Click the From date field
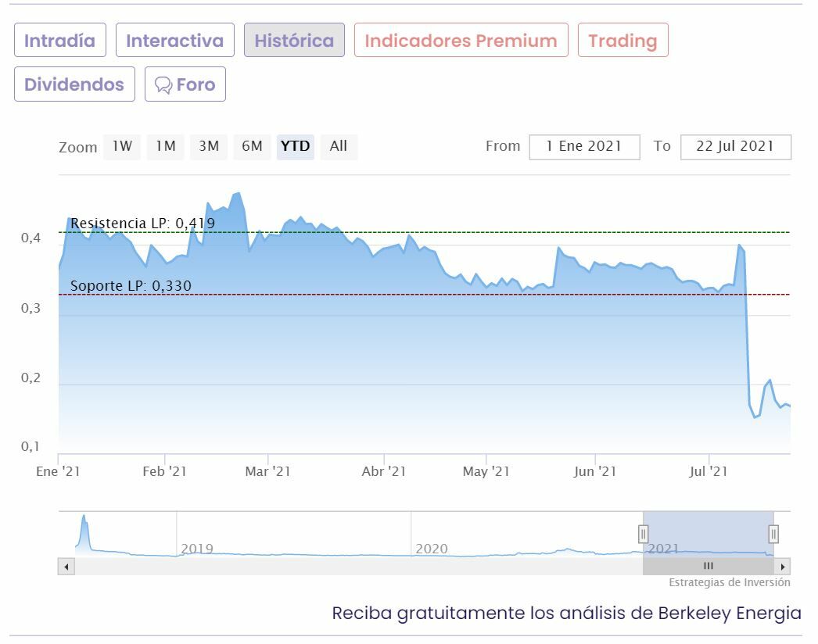 coord(584,147)
